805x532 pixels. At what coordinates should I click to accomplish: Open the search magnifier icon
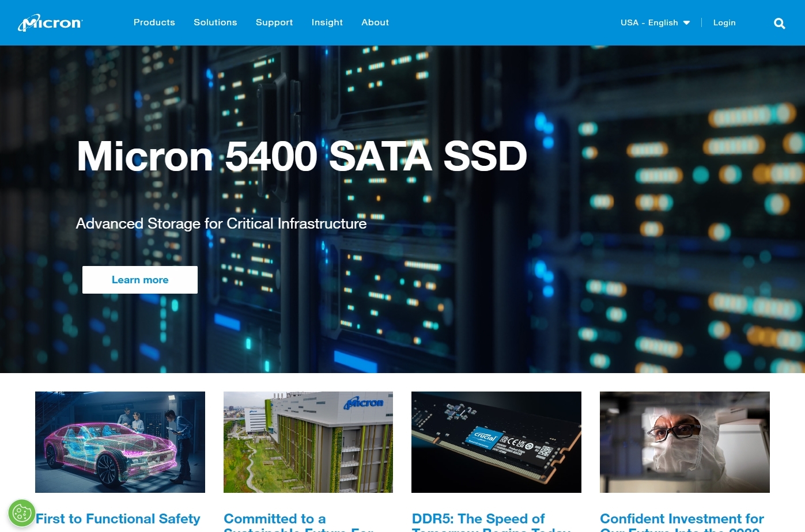[780, 23]
